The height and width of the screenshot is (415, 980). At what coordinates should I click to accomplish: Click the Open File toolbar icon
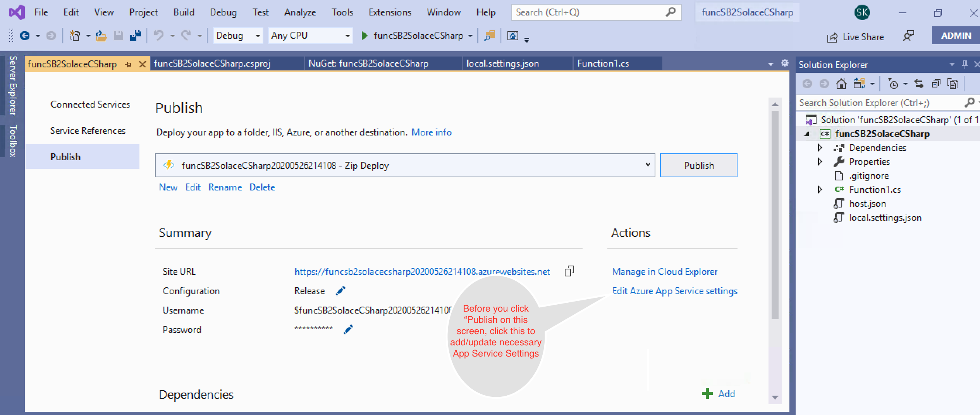pos(101,36)
